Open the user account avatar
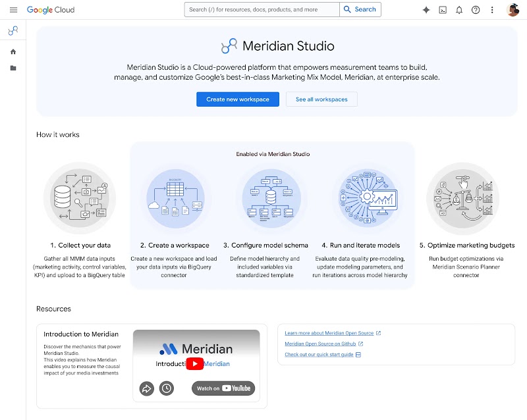The width and height of the screenshot is (527, 420). (x=513, y=10)
